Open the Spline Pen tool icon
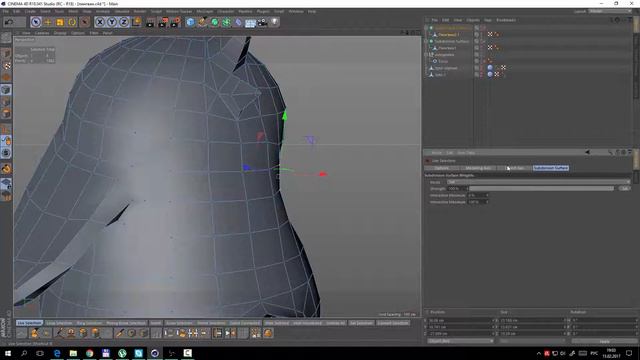Screen dimensions: 640x360 tap(202, 22)
